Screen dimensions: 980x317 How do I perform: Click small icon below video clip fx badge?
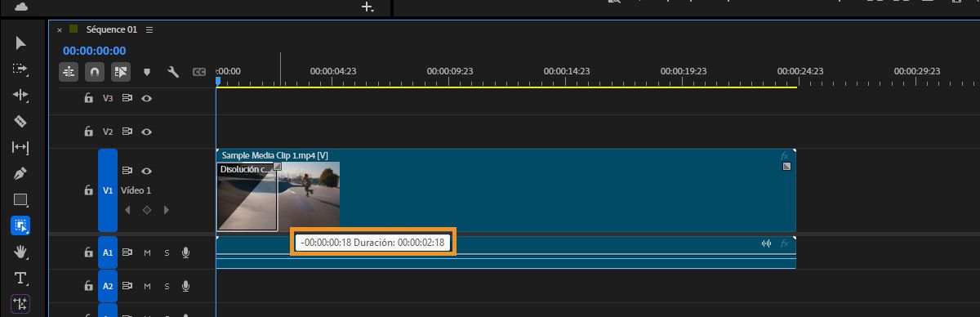click(x=786, y=167)
